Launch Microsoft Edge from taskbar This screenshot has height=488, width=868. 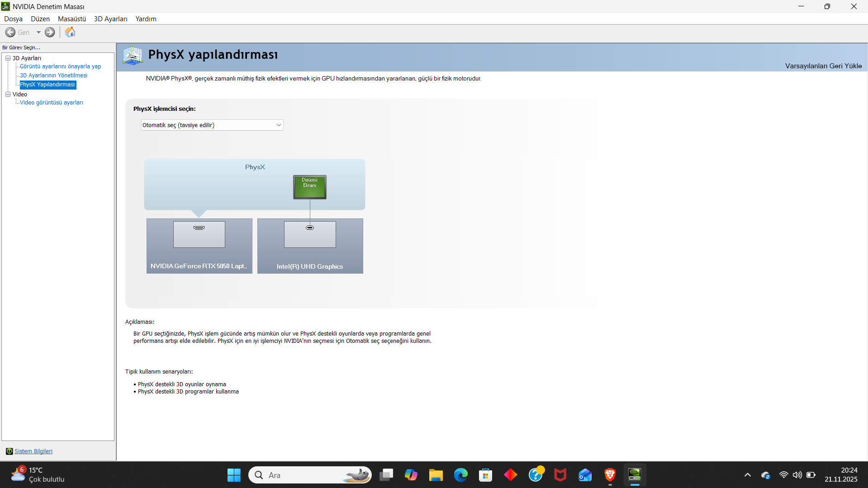pyautogui.click(x=461, y=475)
